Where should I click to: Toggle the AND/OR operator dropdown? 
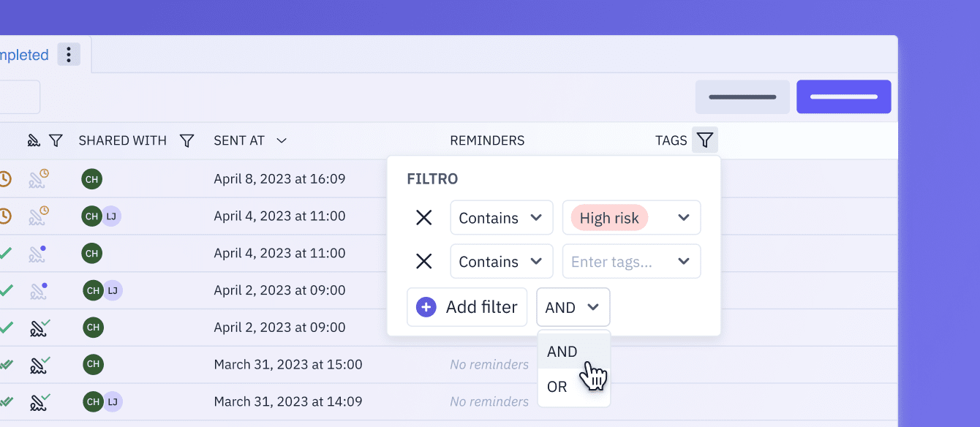pyautogui.click(x=573, y=307)
